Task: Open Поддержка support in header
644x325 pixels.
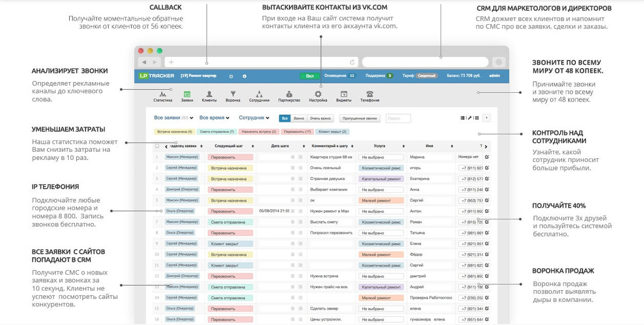Action: coord(379,76)
